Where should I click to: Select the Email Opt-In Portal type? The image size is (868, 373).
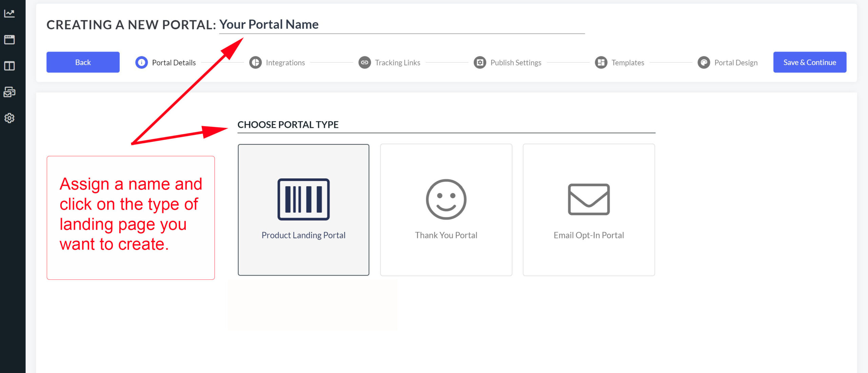click(589, 209)
